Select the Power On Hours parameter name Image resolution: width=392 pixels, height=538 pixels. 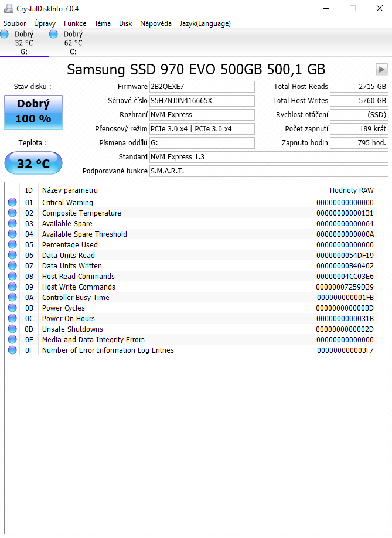pyautogui.click(x=68, y=318)
